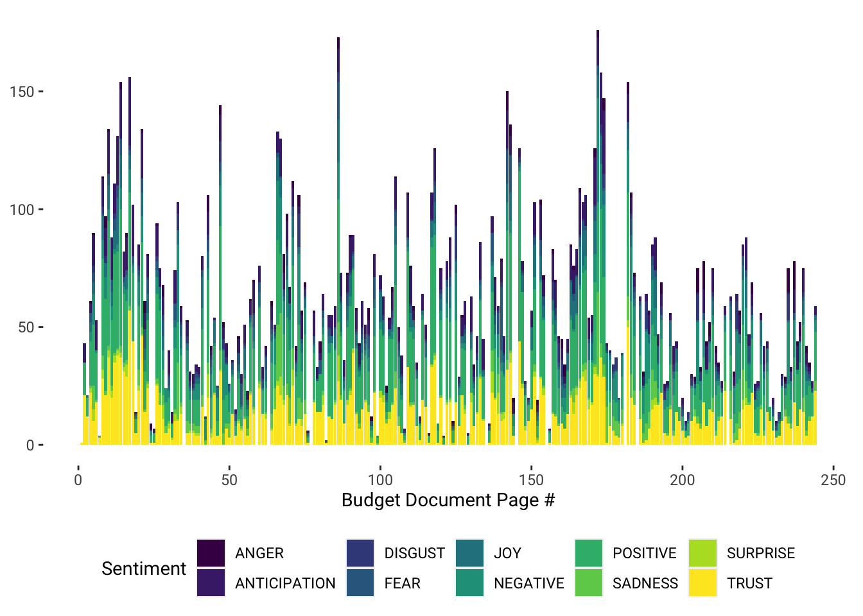Image resolution: width=863 pixels, height=616 pixels.
Task: Click the y-axis label 0
Action: (x=30, y=445)
